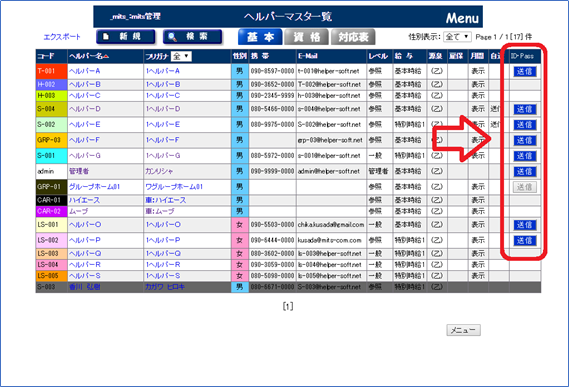Open グループホーム01 name link

[x=94, y=187]
